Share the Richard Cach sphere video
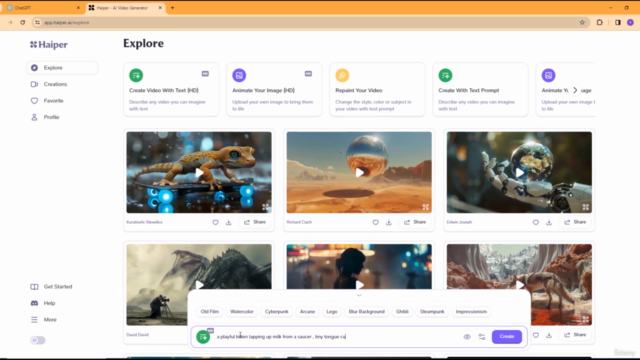This screenshot has width=640, height=360. coord(415,222)
